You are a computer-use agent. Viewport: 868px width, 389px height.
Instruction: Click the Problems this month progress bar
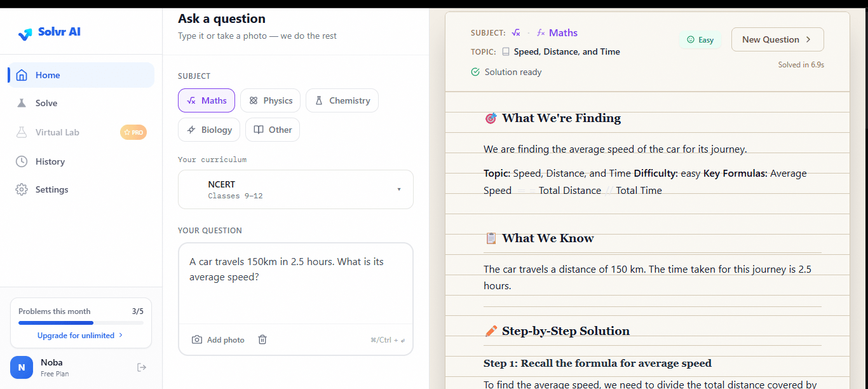tap(81, 323)
